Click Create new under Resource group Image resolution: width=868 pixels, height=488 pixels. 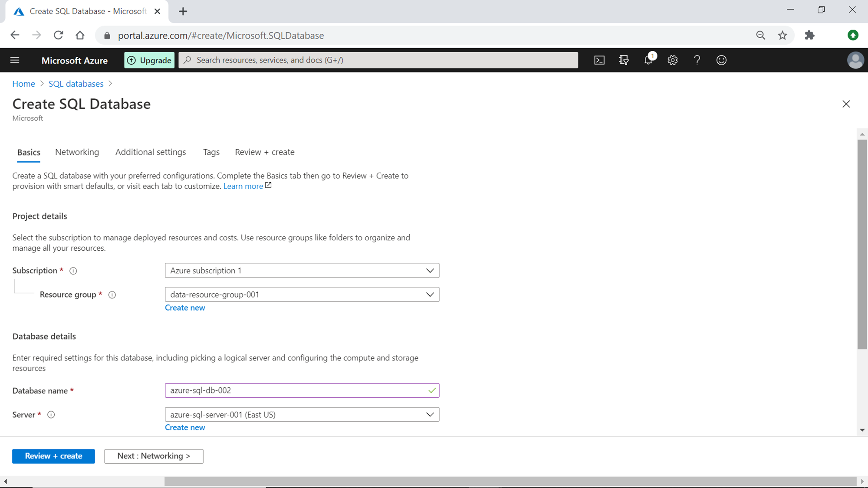(x=185, y=308)
